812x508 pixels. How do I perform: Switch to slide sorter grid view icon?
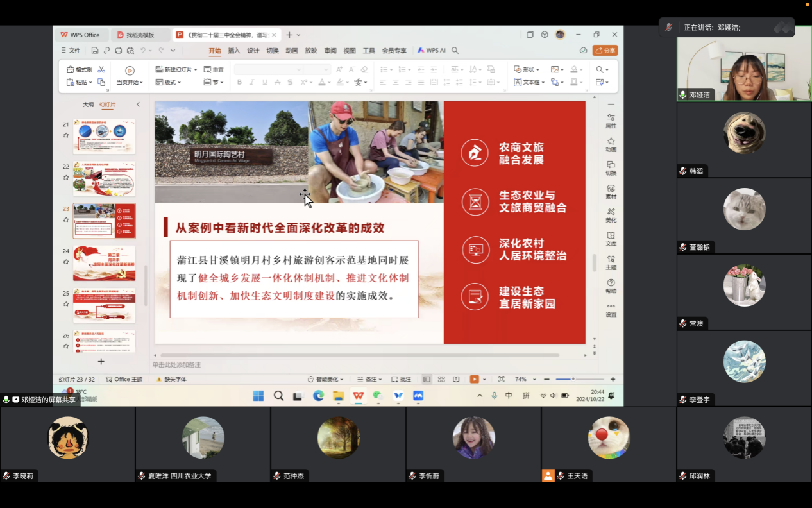coord(441,380)
